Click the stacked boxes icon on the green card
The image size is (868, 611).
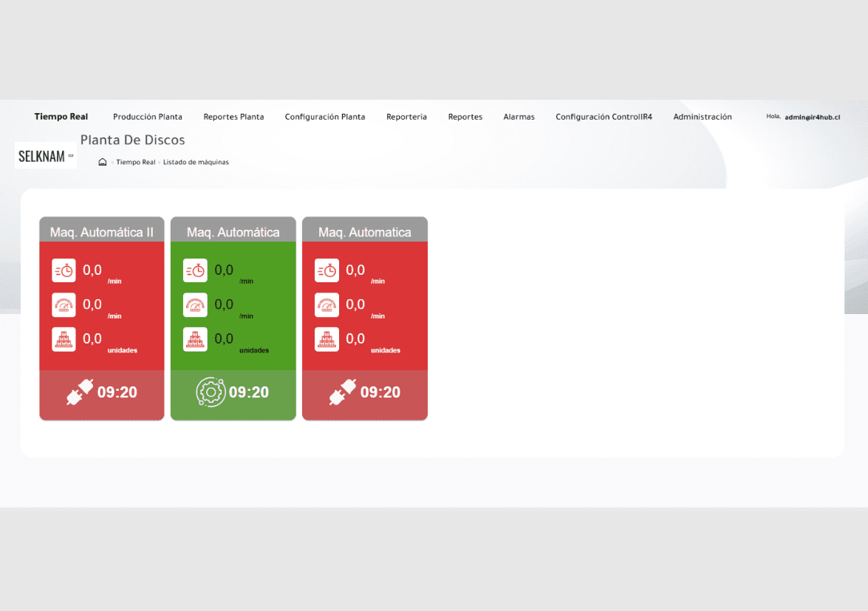[x=195, y=339]
